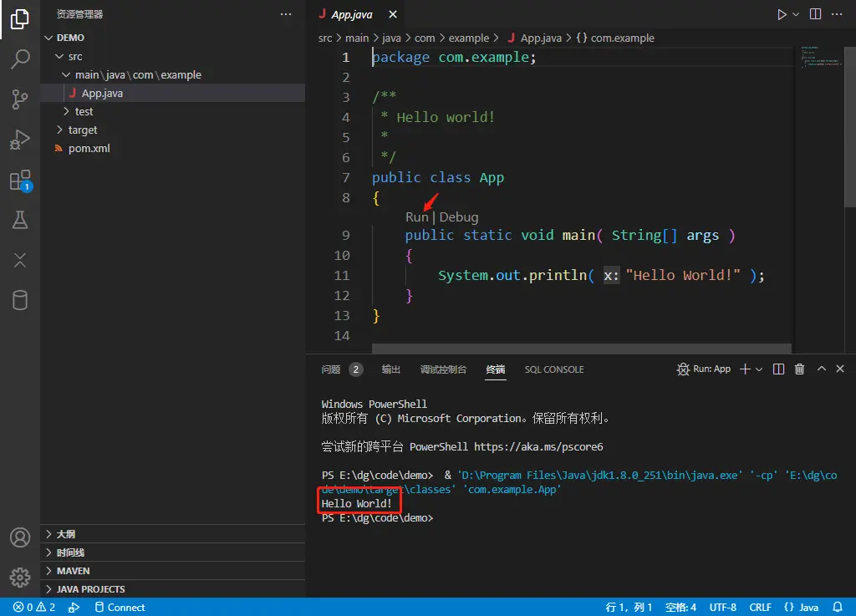The image size is (856, 616).
Task: Collapse the DEMO workspace folder
Action: click(x=172, y=38)
